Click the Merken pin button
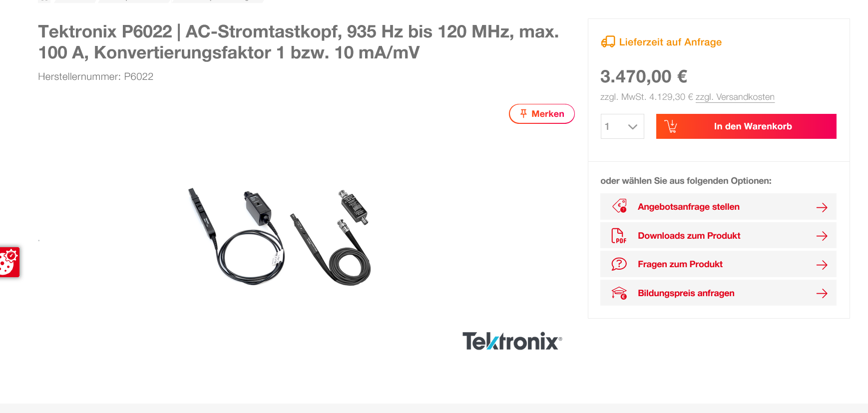The image size is (868, 413). coord(542,114)
